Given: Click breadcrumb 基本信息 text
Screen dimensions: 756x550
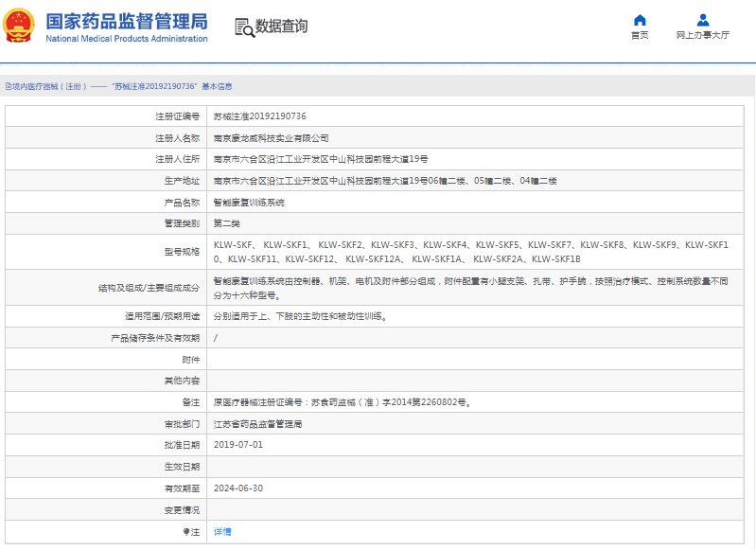Looking at the screenshot, I should [x=217, y=86].
